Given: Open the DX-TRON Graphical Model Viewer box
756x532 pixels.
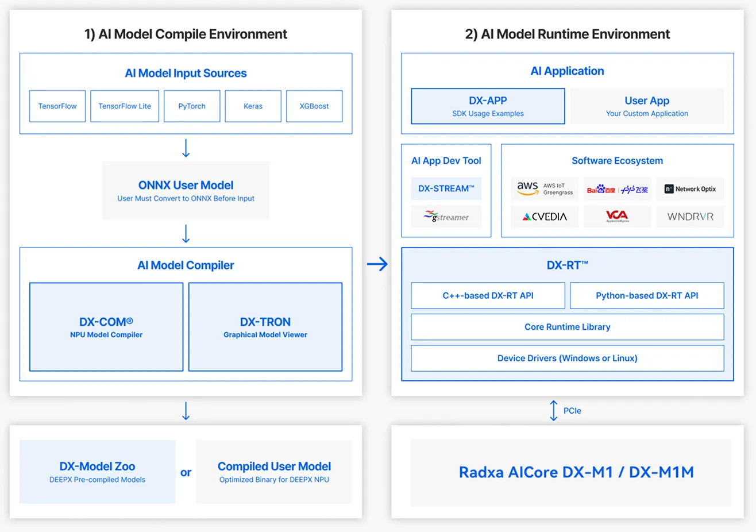Looking at the screenshot, I should pos(265,327).
